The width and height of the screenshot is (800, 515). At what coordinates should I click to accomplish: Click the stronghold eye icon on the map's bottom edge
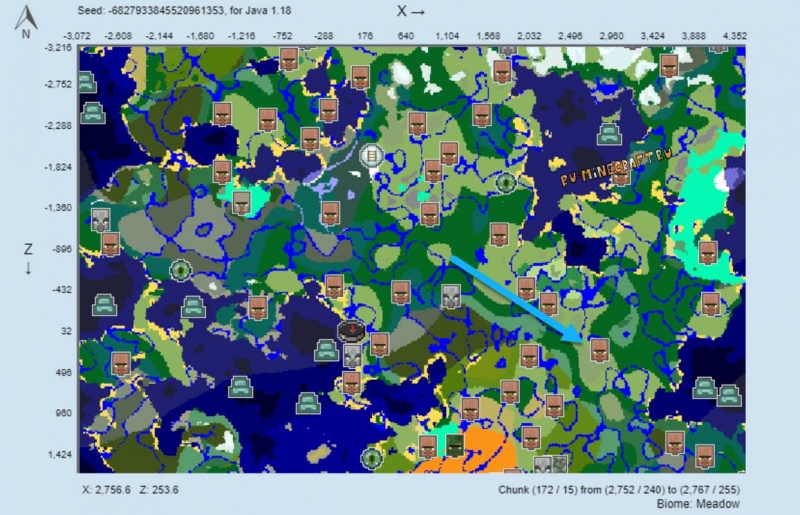pyautogui.click(x=372, y=458)
